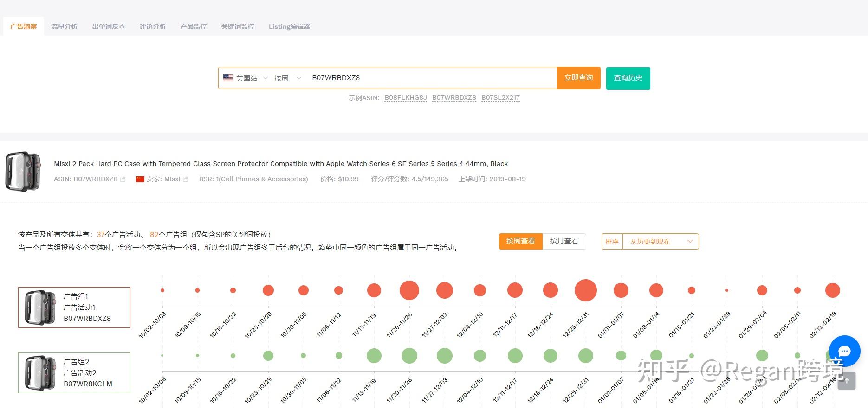Click 广告组1 red bubble for 10/23-10/29

[x=268, y=290]
